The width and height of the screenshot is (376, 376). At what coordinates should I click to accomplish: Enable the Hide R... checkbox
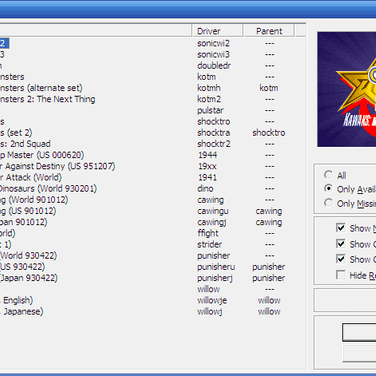pos(341,275)
